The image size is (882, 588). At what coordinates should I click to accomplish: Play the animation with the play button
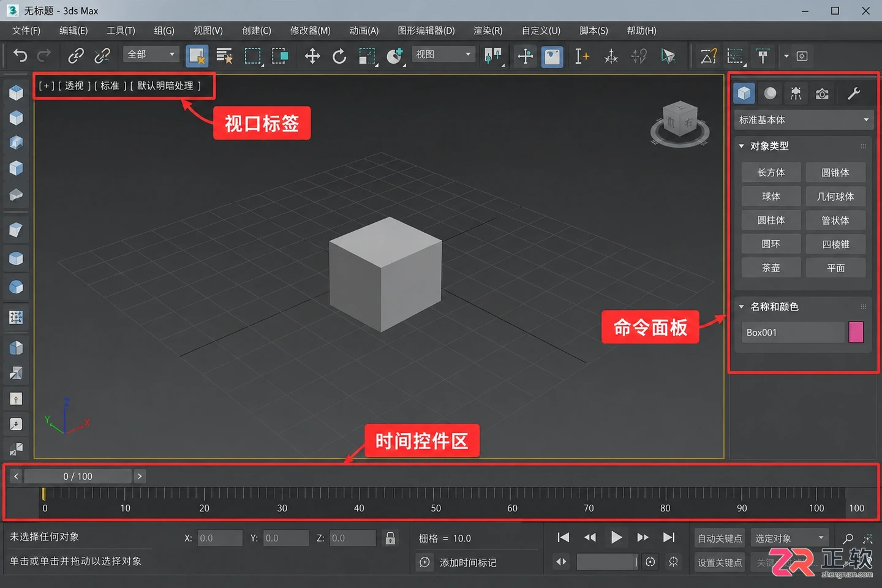pyautogui.click(x=616, y=538)
